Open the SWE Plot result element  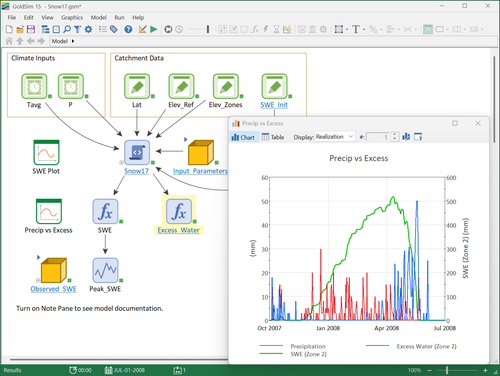coord(46,152)
